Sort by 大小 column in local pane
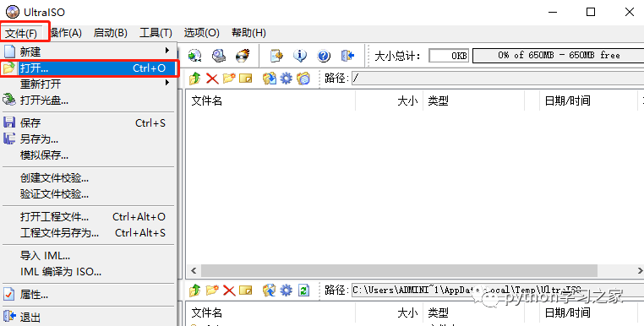Screen dimensions: 644x326 click(x=390, y=312)
